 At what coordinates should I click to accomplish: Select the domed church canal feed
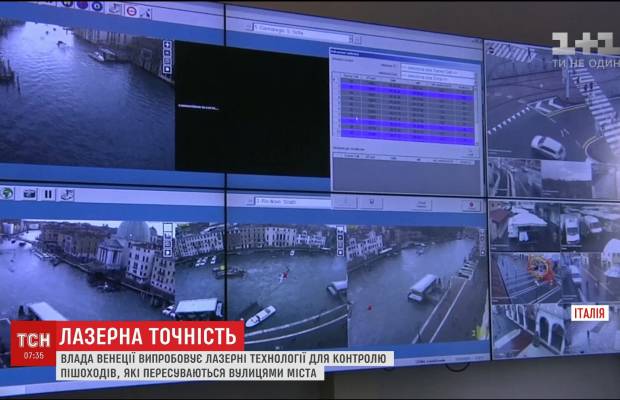87,270
